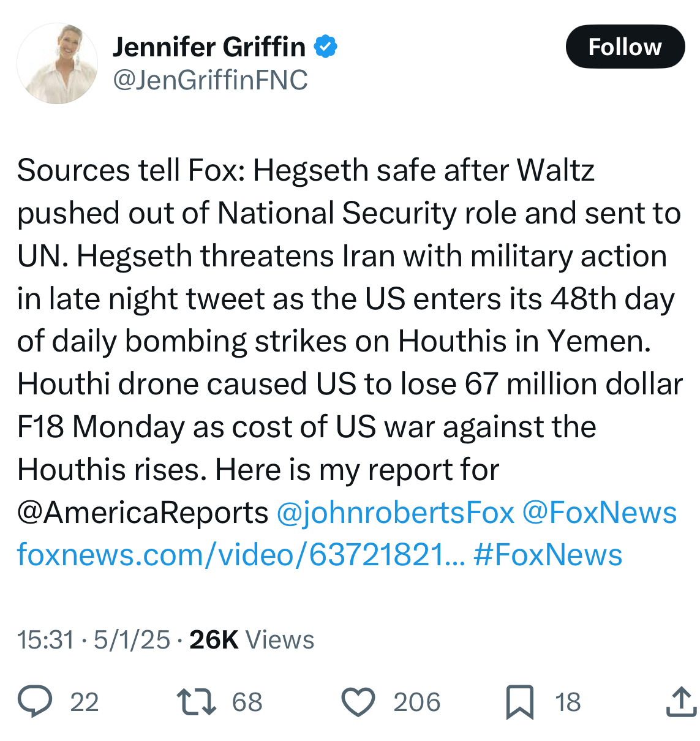Click the share upload icon
Viewport: 700px width, 741px height.
point(681,702)
